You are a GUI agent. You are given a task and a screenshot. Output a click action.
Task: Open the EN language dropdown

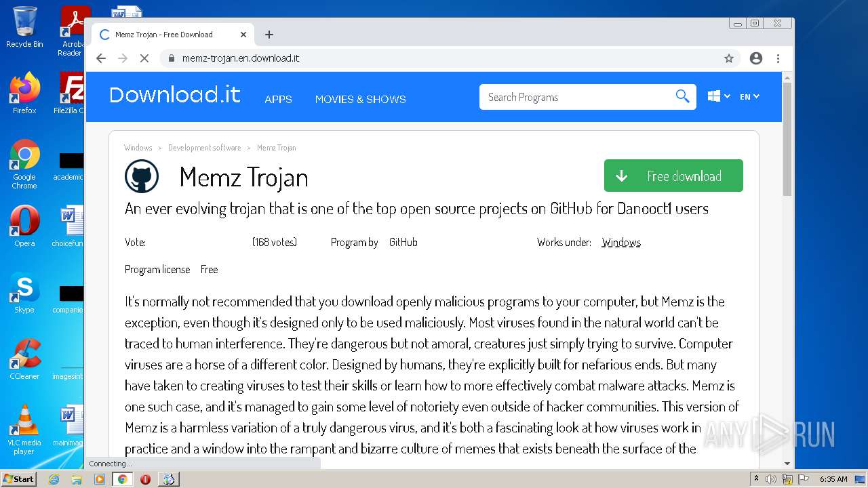749,97
